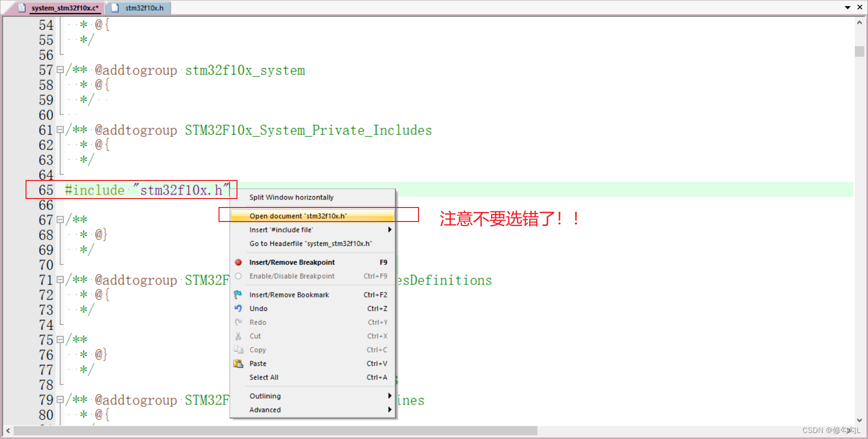Select Go to Headerfile "system_stm32f10x.h"
868x439 pixels.
tap(313, 243)
